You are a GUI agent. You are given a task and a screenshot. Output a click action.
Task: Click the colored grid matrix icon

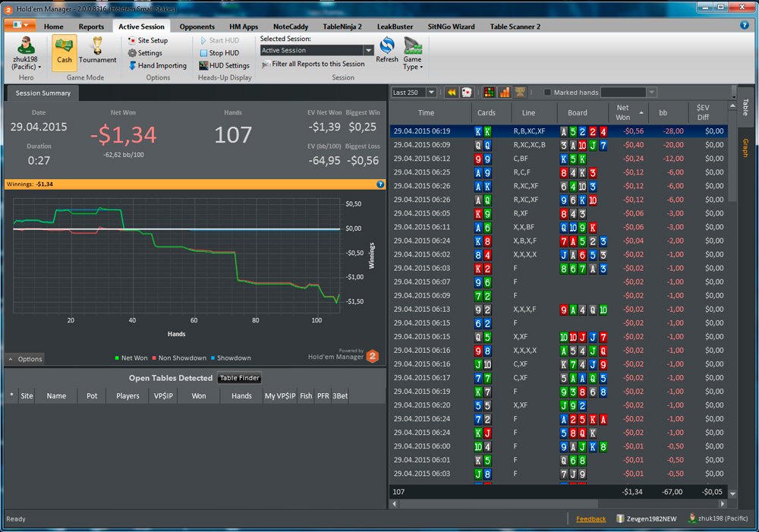tap(490, 92)
